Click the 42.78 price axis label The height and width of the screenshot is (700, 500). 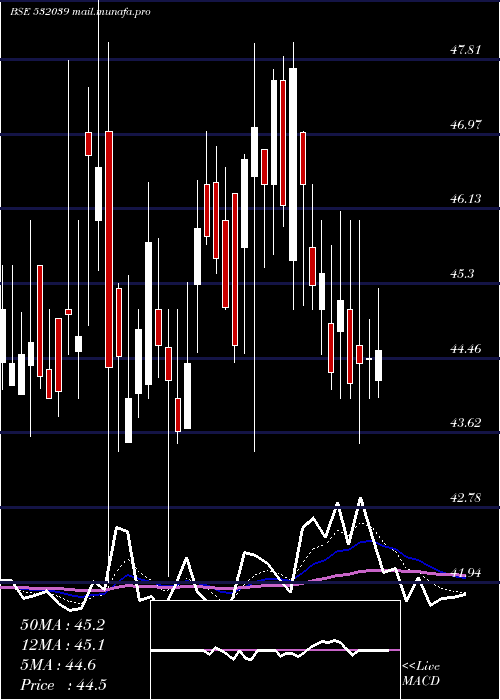tap(466, 498)
